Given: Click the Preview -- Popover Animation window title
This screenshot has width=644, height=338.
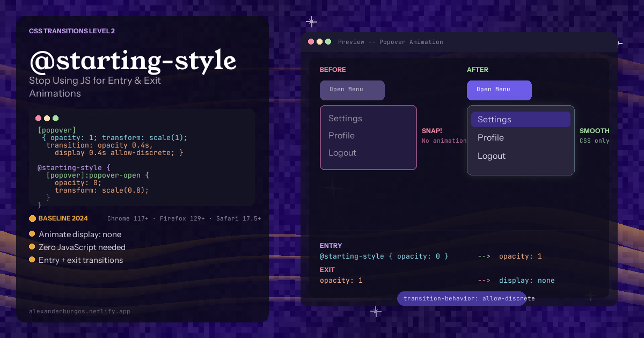Looking at the screenshot, I should (391, 42).
